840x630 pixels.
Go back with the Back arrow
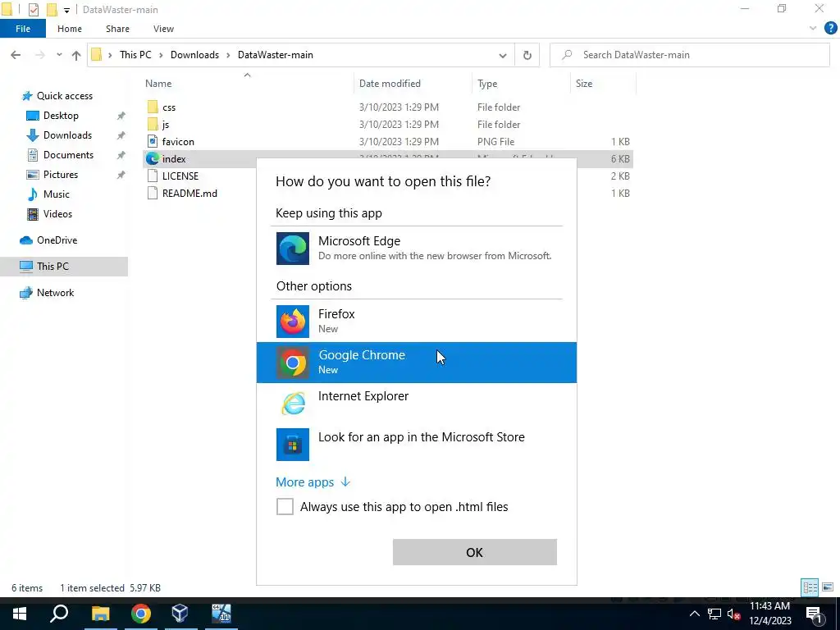[x=16, y=55]
